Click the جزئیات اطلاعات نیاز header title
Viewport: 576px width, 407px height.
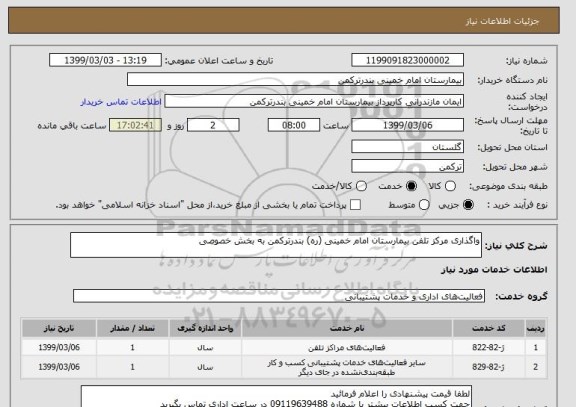[503, 21]
